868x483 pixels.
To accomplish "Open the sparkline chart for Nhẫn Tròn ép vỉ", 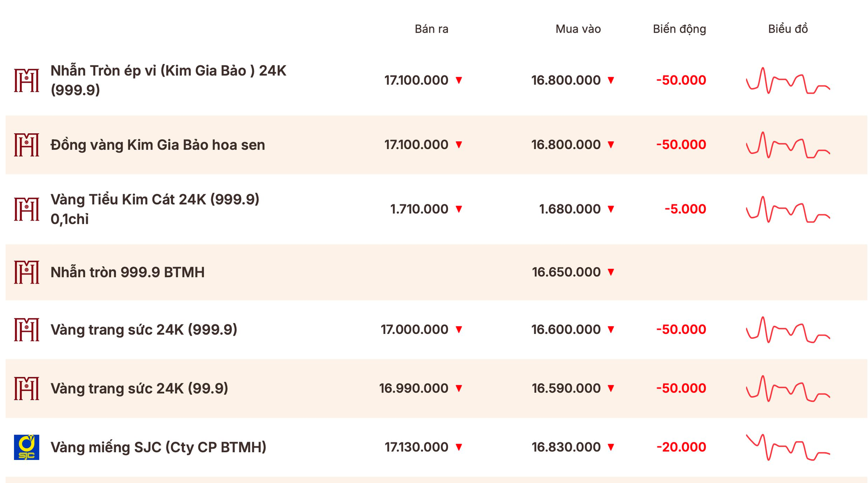I will point(788,80).
